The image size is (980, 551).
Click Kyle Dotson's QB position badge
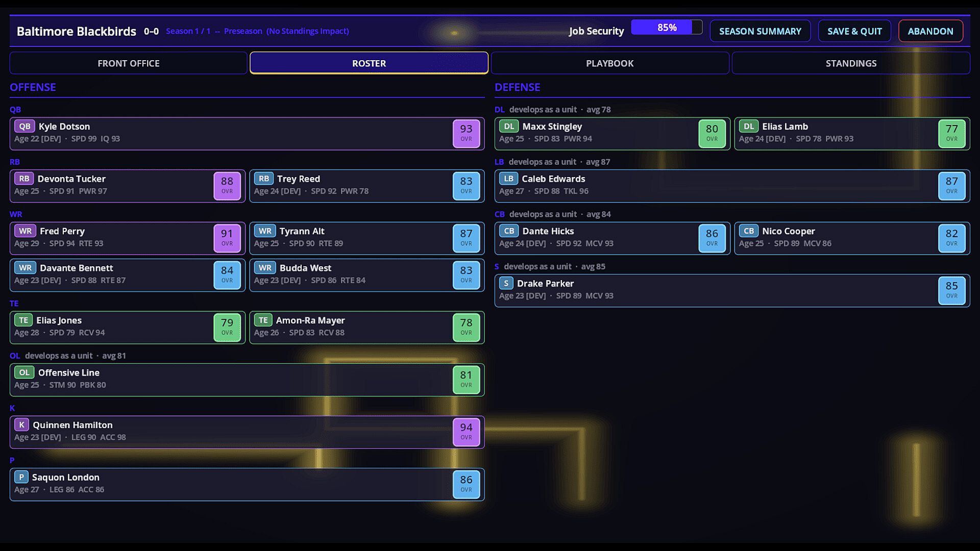[24, 126]
